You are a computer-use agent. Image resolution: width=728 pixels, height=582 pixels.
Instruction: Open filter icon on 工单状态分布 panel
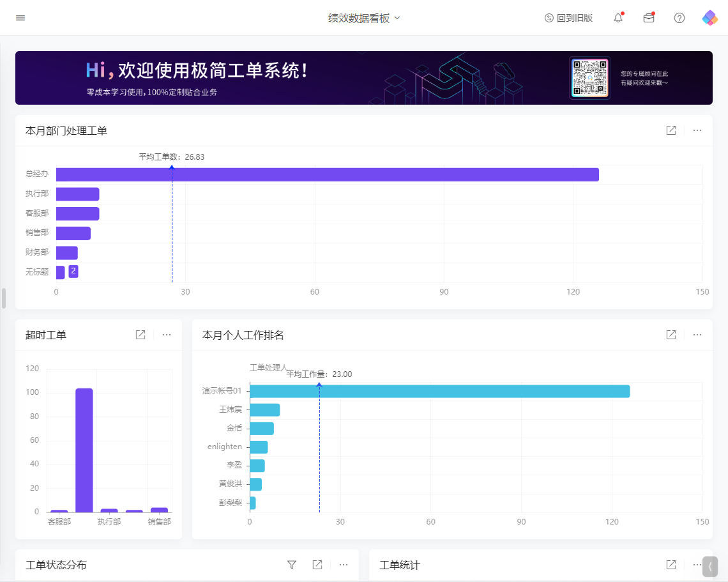pyautogui.click(x=292, y=565)
